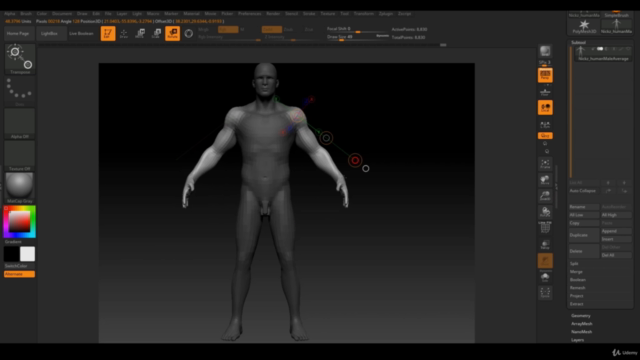Screen dimensions: 640x360
Task: Click the BPR render icon
Action: click(545, 51)
